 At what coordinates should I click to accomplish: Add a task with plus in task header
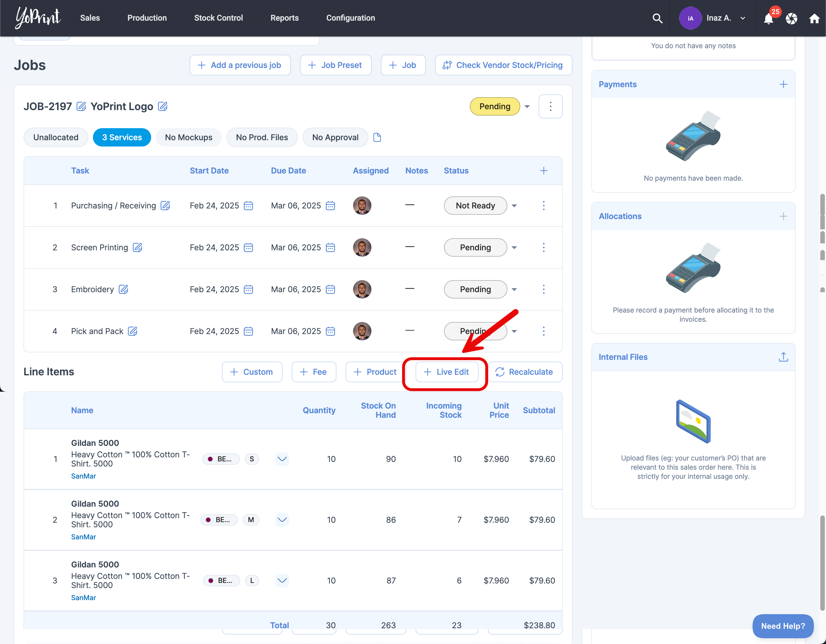tap(543, 171)
